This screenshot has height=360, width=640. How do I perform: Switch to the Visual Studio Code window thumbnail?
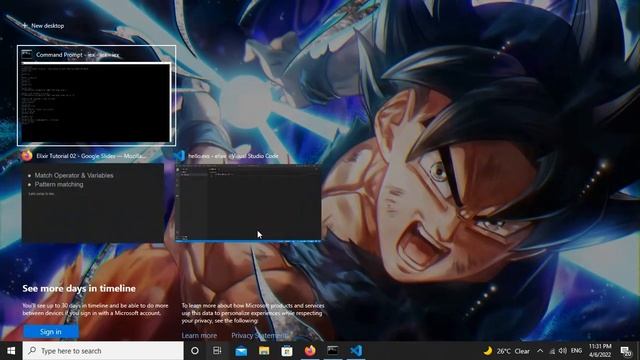(248, 203)
